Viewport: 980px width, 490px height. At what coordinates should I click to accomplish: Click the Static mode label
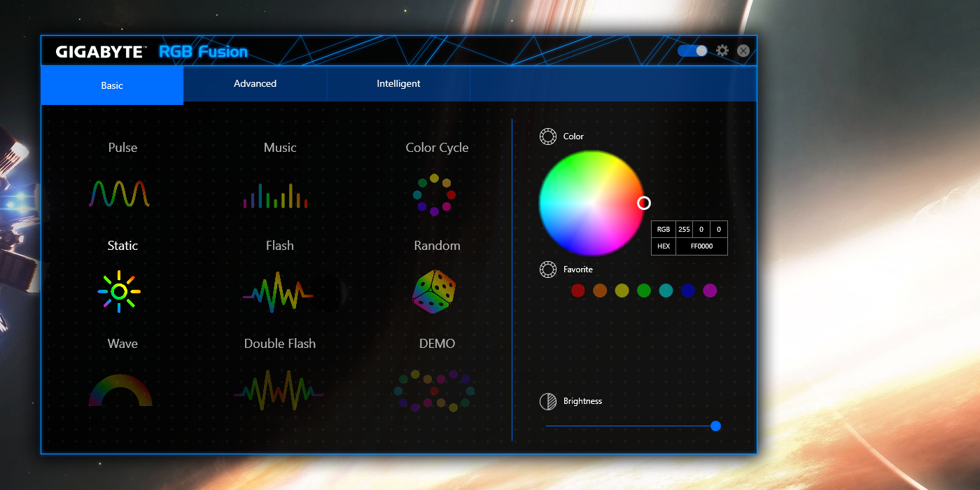click(122, 246)
